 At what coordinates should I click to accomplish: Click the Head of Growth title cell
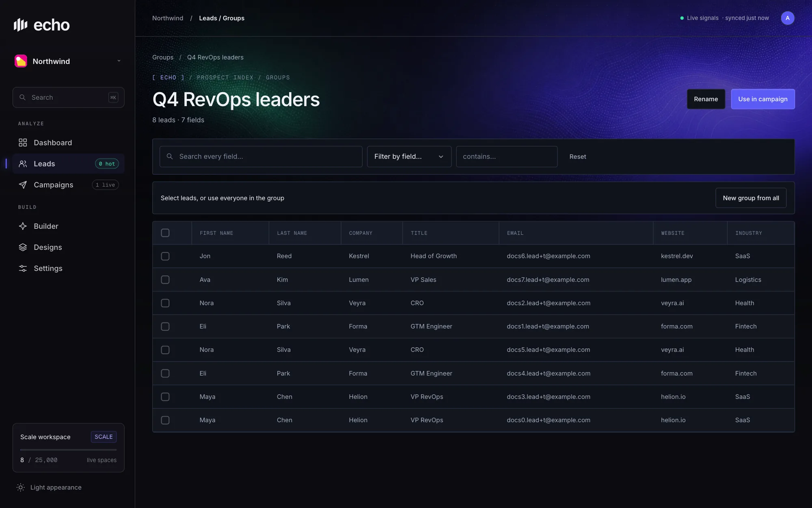[434, 256]
